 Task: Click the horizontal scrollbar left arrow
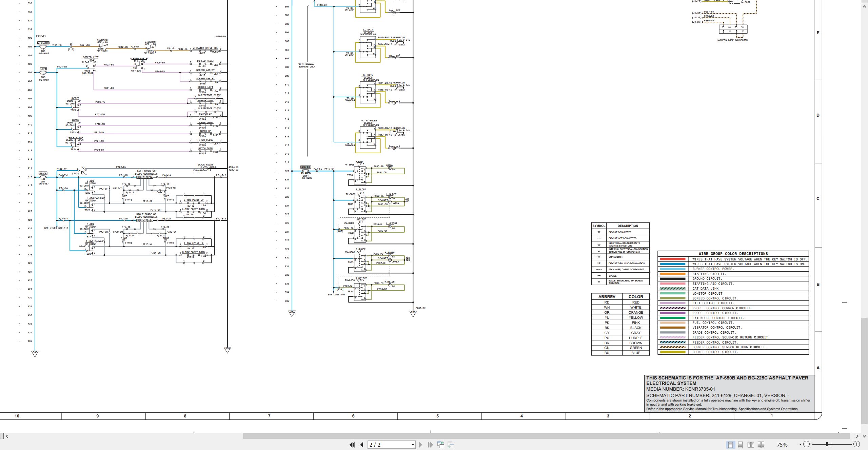(x=7, y=436)
